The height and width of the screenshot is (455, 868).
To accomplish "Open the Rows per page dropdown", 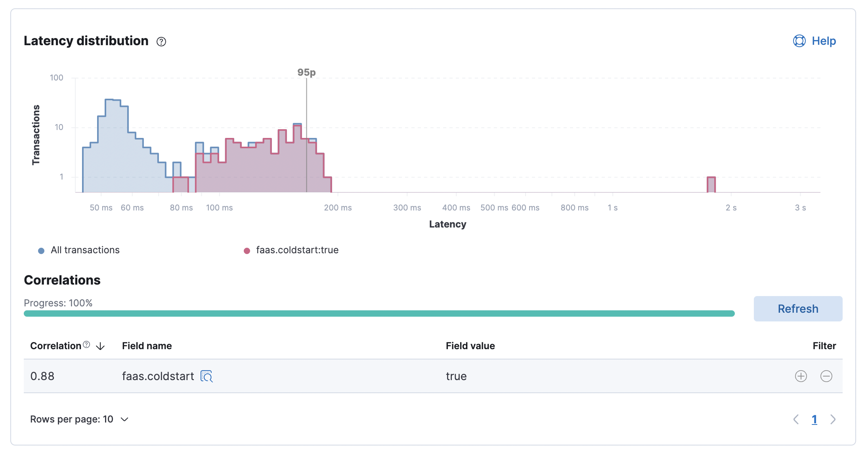I will [x=79, y=419].
